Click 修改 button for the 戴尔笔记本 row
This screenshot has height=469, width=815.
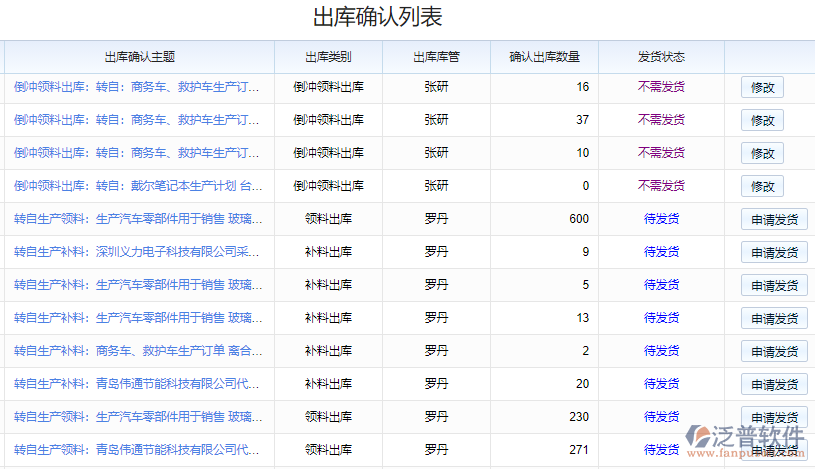pyautogui.click(x=762, y=186)
